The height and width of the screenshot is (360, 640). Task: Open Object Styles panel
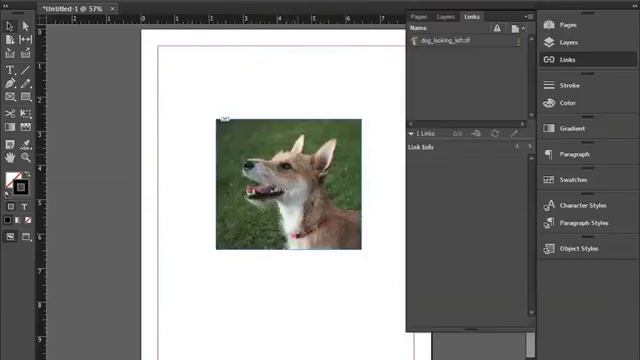[588, 249]
